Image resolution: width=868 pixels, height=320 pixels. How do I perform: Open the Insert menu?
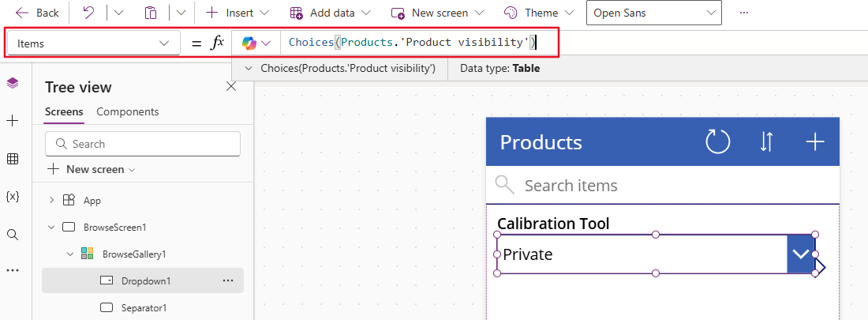point(238,13)
